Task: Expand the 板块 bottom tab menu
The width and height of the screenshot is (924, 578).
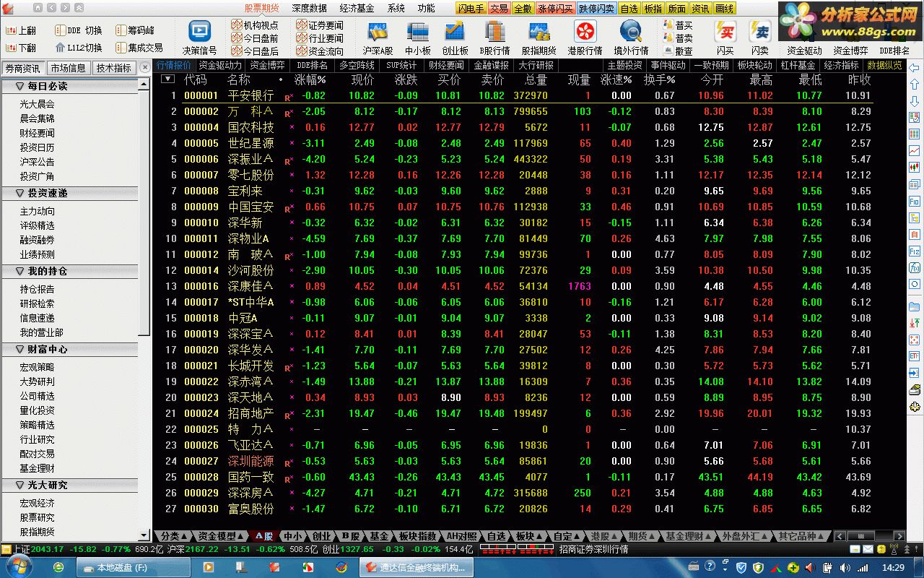Action: (528, 536)
